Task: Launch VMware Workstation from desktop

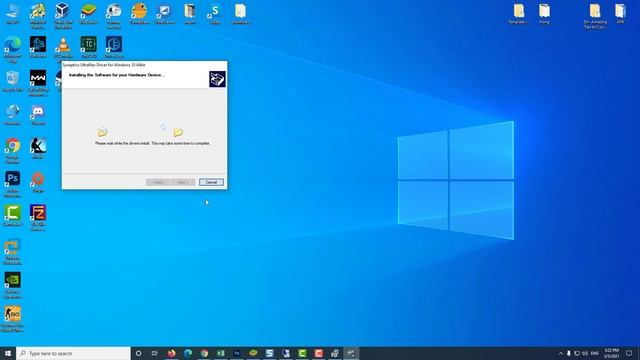Action: 12,252
